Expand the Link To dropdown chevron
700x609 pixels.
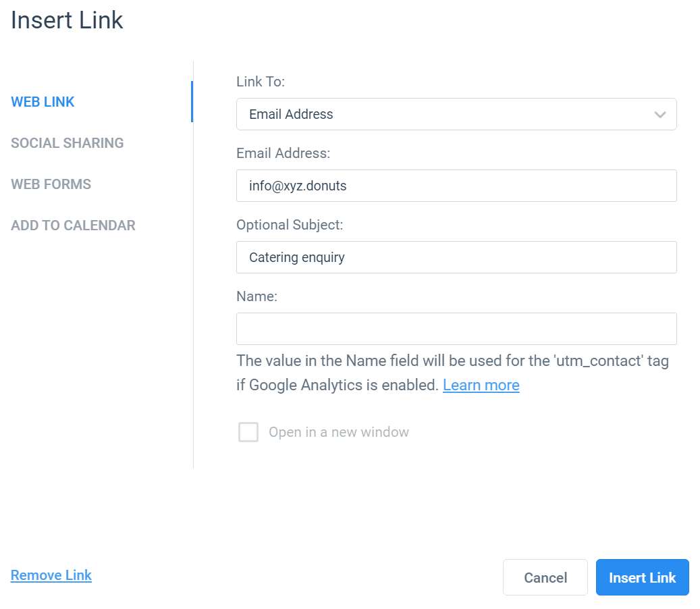pos(659,114)
